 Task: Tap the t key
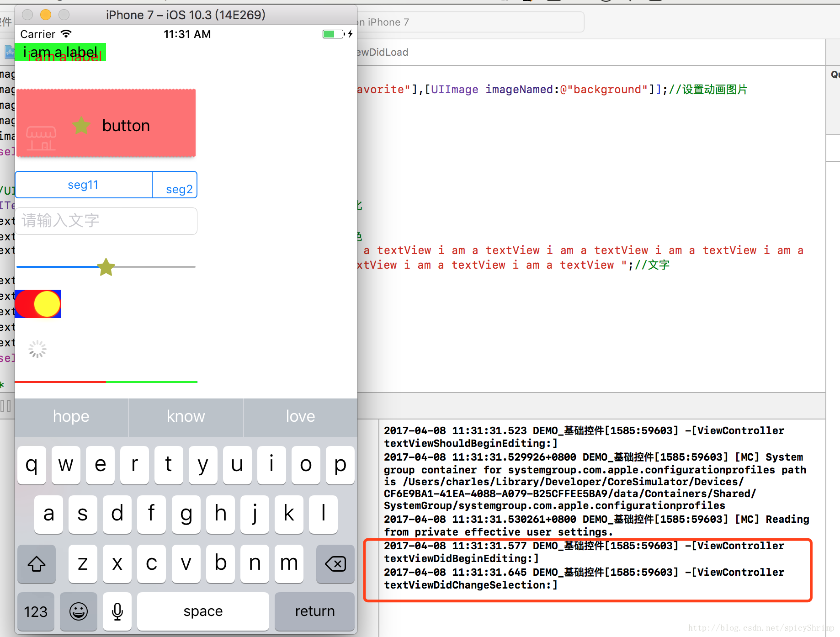pyautogui.click(x=169, y=465)
